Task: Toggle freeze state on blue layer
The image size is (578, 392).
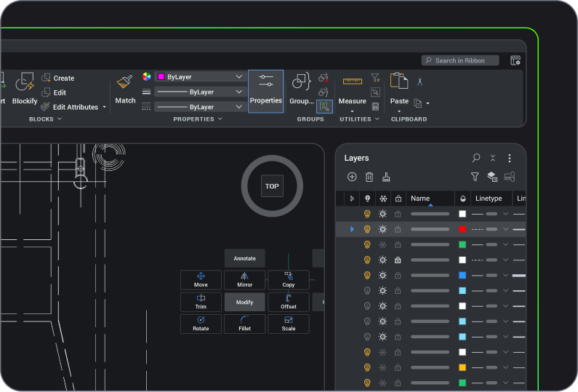Action: [x=383, y=276]
